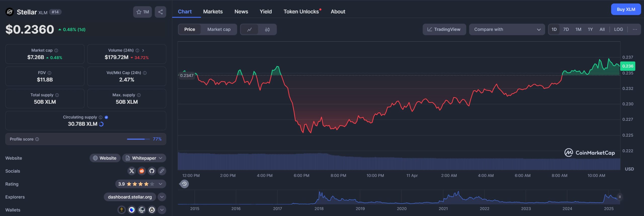The height and width of the screenshot is (216, 644).
Task: Open Total supply info icon
Action: click(57, 95)
